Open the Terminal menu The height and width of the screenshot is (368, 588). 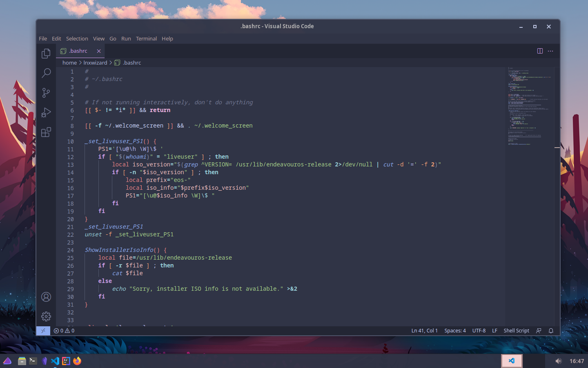[x=146, y=39]
